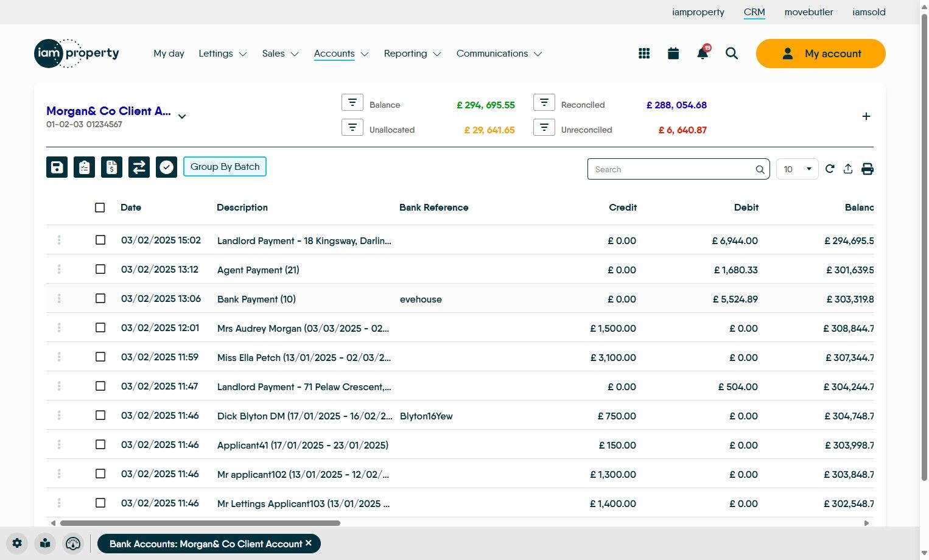Click the export upload icon
Image resolution: width=929 pixels, height=560 pixels.
point(848,169)
